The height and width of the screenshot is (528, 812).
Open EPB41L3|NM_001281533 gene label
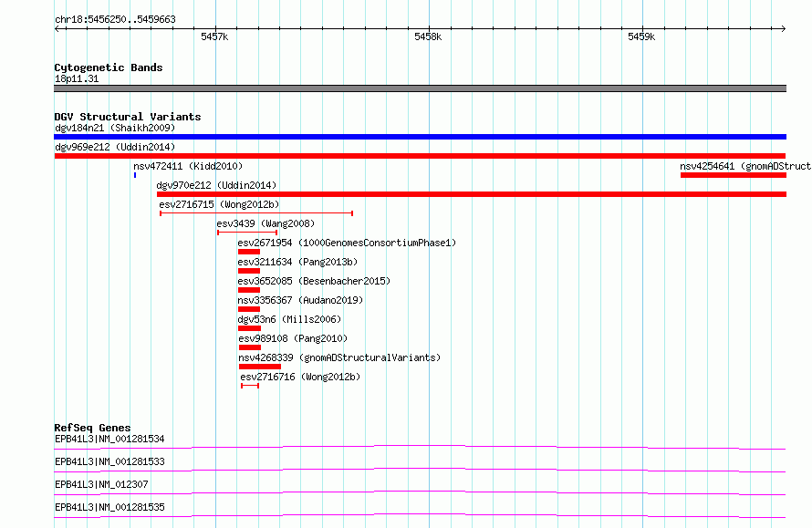tap(109, 461)
